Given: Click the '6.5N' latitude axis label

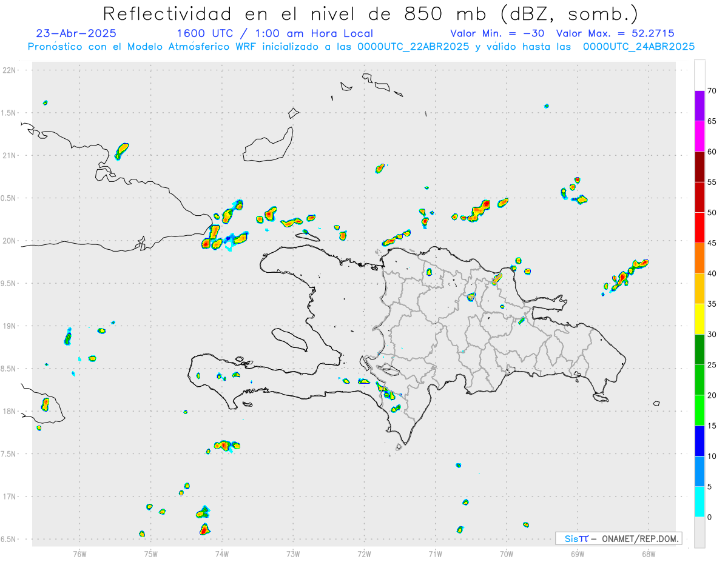Looking at the screenshot, I should pyautogui.click(x=8, y=540).
